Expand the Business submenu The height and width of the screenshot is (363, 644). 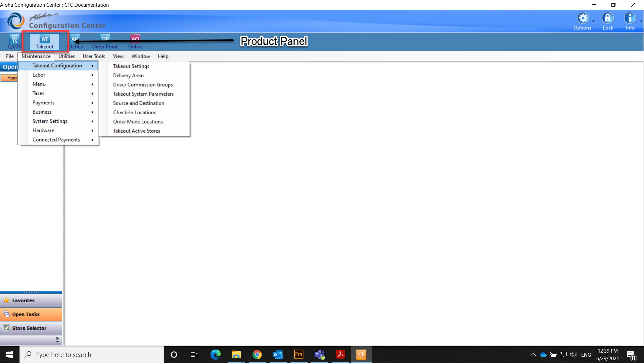pyautogui.click(x=58, y=112)
